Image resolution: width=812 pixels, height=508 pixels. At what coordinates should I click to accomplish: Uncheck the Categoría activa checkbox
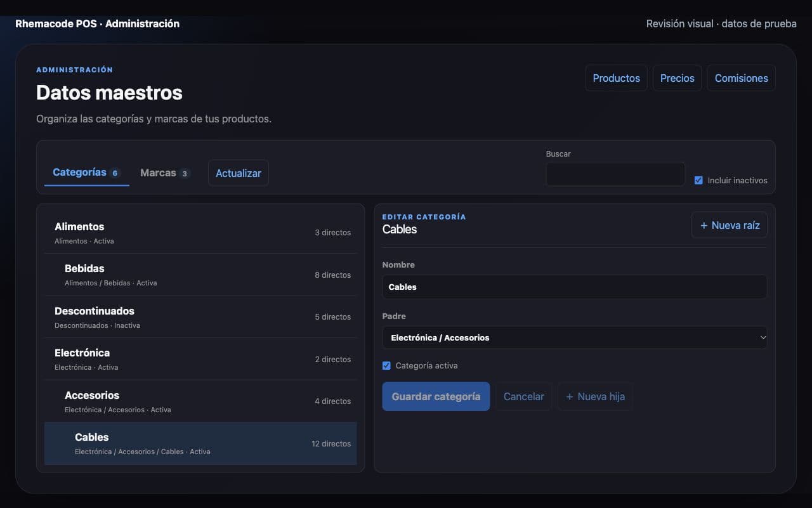[386, 365]
